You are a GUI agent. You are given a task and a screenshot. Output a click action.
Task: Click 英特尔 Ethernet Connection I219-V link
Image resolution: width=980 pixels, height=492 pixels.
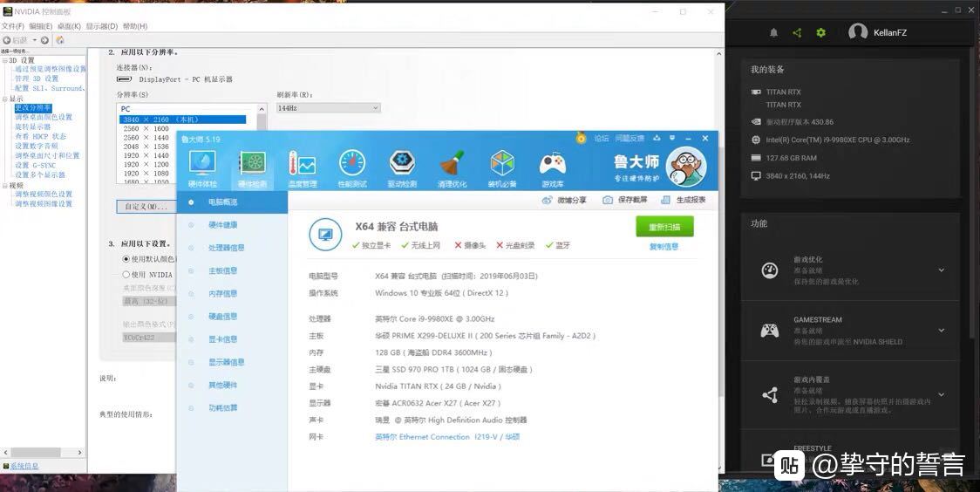[x=447, y=437]
